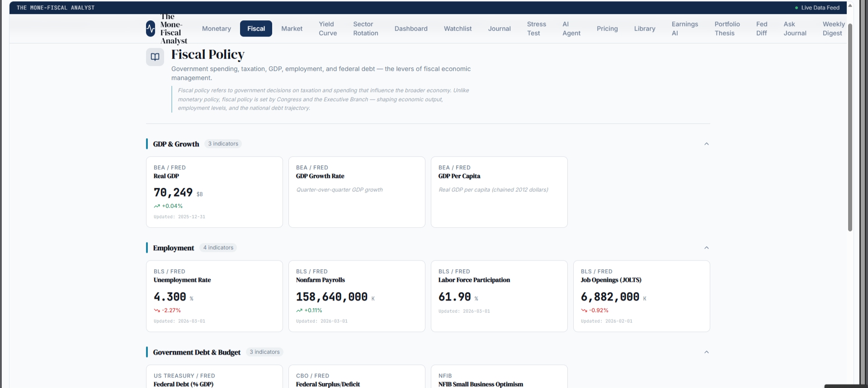Click the downward trend icon on Unemployment Rate card
Image resolution: width=868 pixels, height=388 pixels.
click(157, 310)
